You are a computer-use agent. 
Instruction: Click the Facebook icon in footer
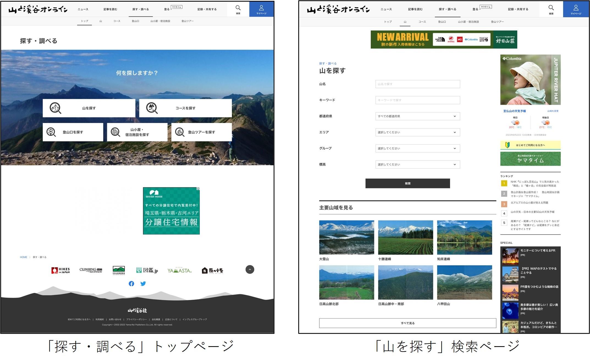131,284
